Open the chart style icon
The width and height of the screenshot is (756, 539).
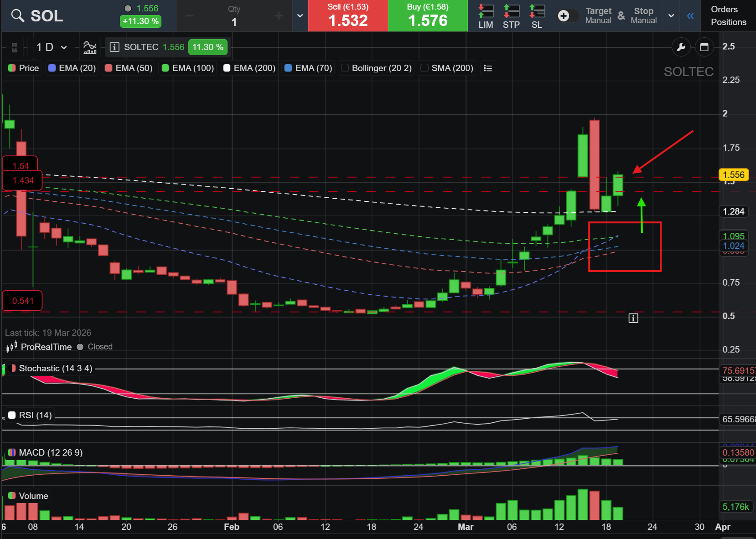click(x=90, y=47)
